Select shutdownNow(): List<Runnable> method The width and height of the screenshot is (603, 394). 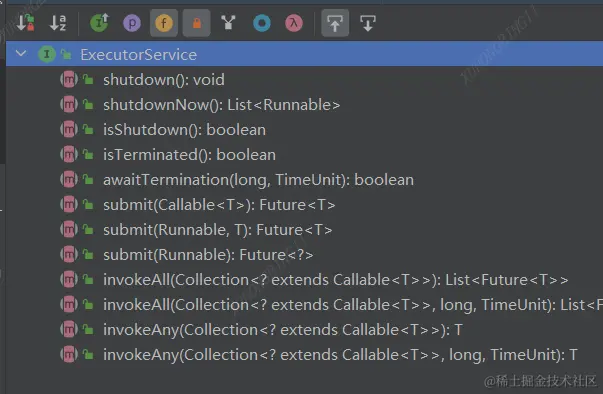pyautogui.click(x=222, y=105)
